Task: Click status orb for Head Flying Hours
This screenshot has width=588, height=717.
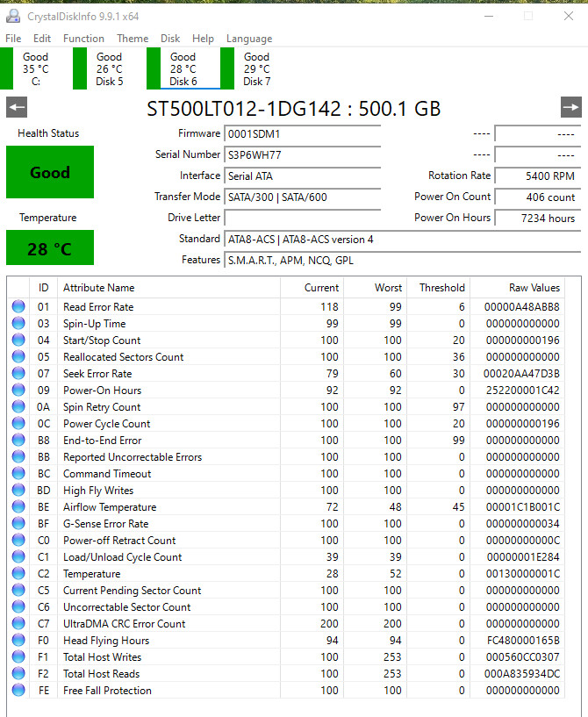Action: [18, 640]
